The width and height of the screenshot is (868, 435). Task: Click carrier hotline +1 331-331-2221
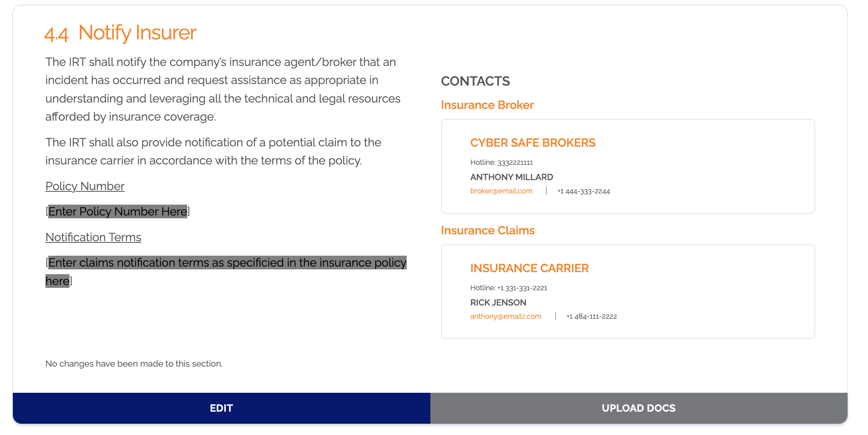point(522,288)
